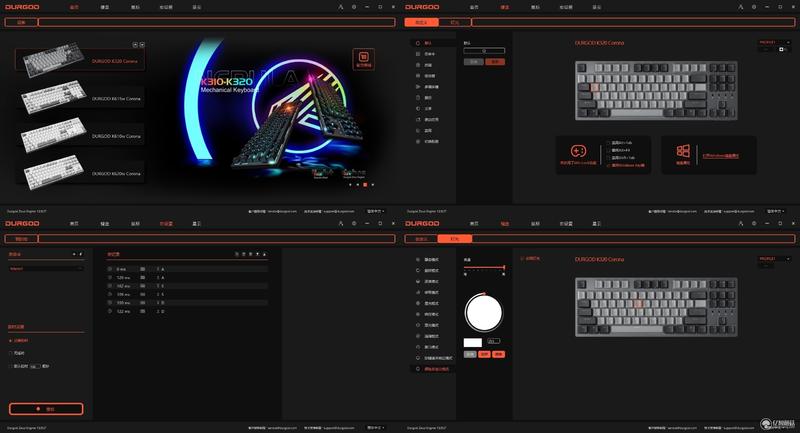Open the PROFILE1 dropdown in the key-settings window
The height and width of the screenshot is (433, 800).
pos(774,42)
